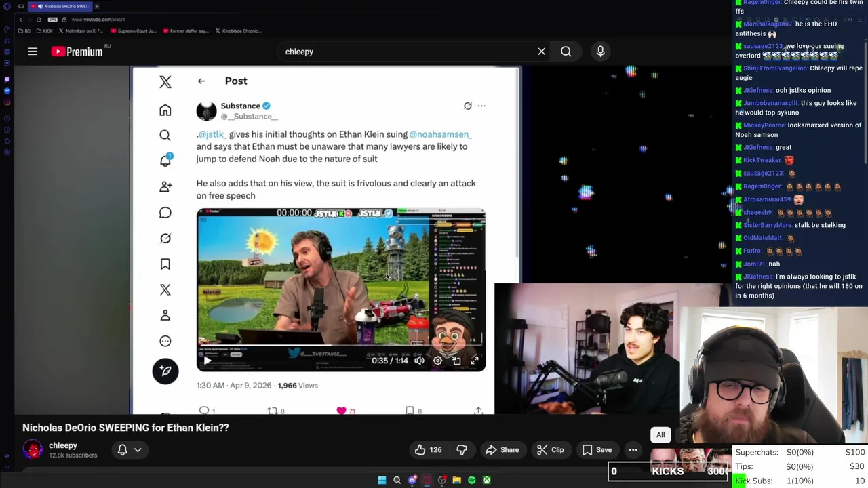Click the YouTube search magnifier button
This screenshot has height=488, width=868.
tap(566, 52)
